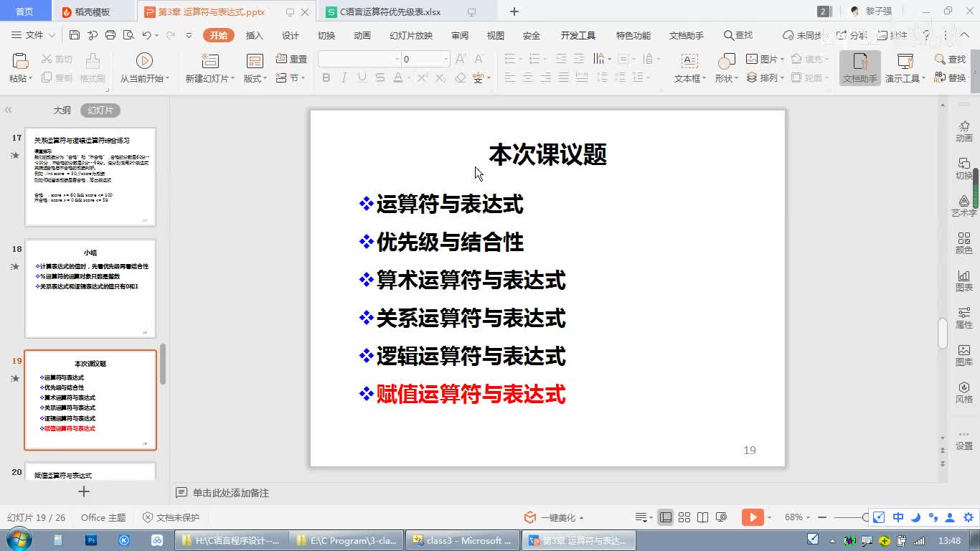This screenshot has width=980, height=551.
Task: Switch sidebar to 大纲 outline view
Action: (62, 110)
